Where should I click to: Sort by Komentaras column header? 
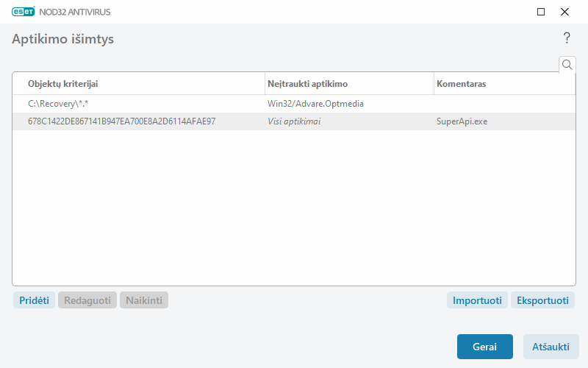pos(504,84)
